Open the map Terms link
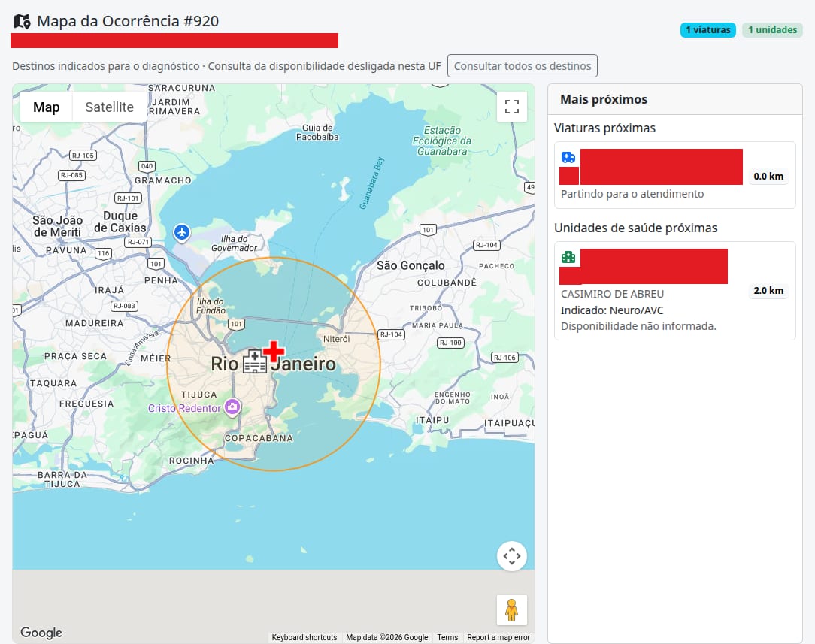 click(447, 637)
